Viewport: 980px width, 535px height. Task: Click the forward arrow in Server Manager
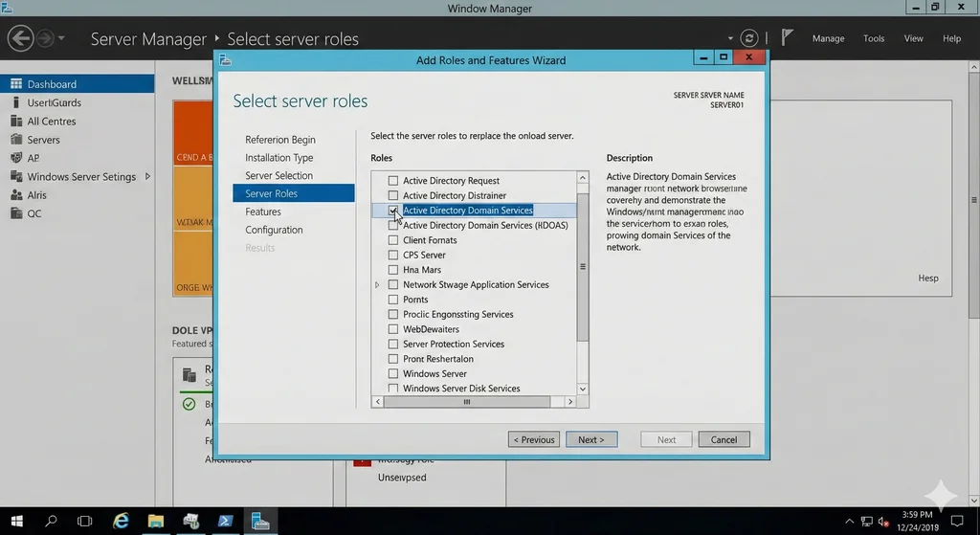pos(44,38)
